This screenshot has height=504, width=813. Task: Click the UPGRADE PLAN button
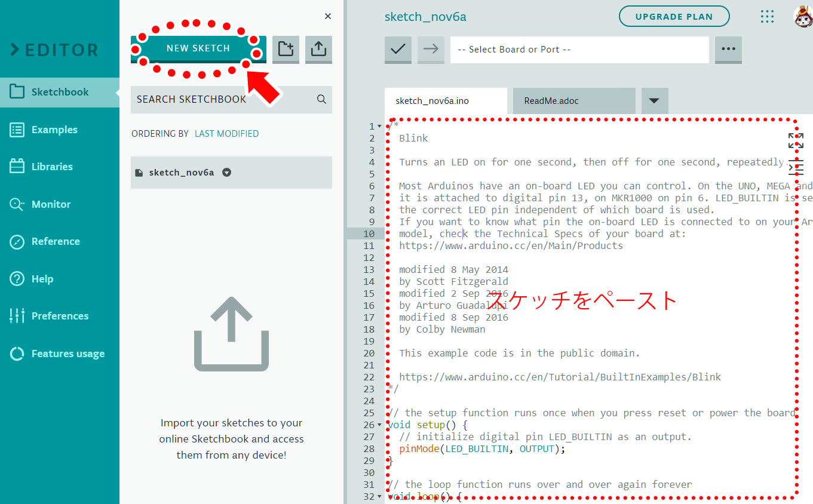[x=674, y=16]
